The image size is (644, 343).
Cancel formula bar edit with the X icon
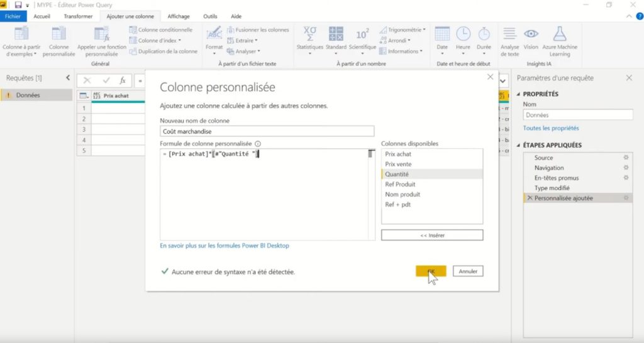(87, 81)
